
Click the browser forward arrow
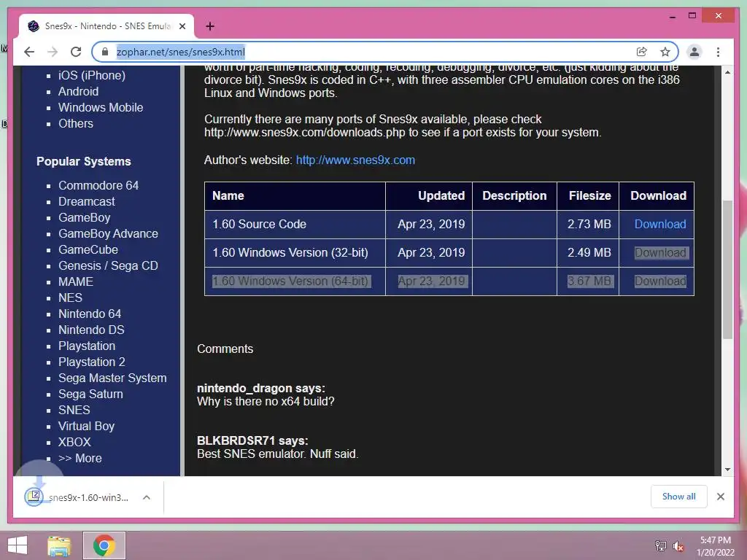[x=53, y=52]
